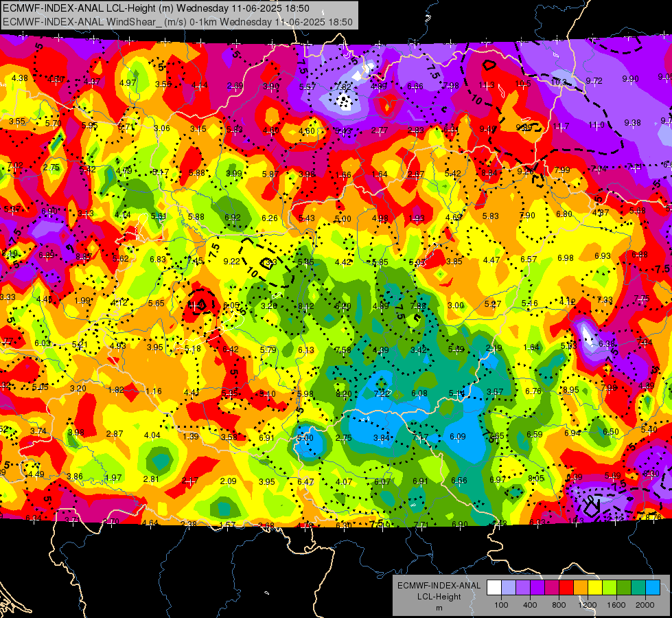This screenshot has height=618, width=672.
Task: Click the wind shear value 7.45
Action: click(x=195, y=261)
